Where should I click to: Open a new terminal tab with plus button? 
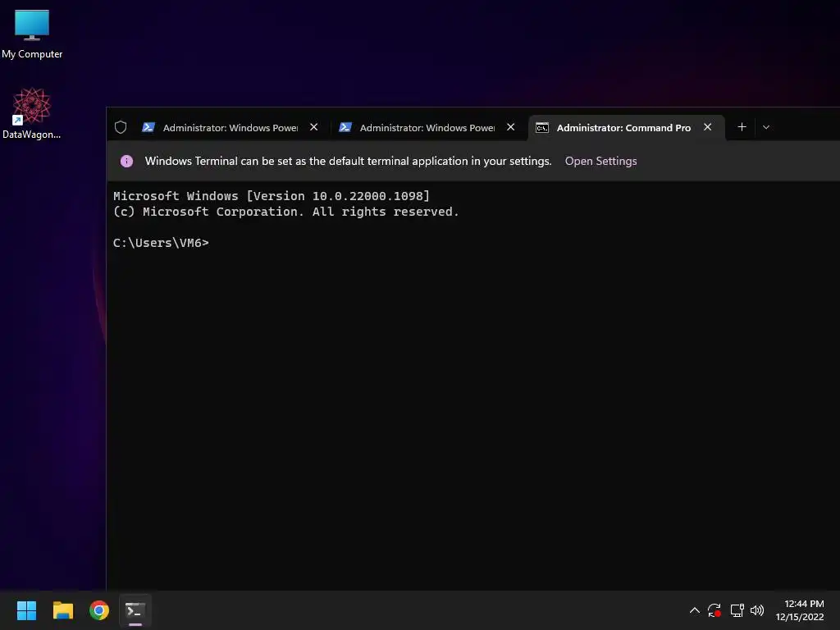click(x=742, y=127)
